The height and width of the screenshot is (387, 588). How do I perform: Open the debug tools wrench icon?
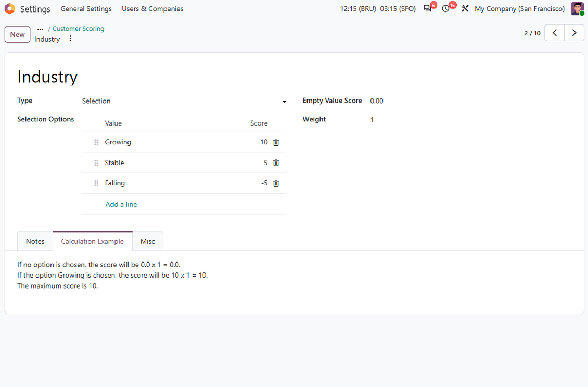coord(465,9)
